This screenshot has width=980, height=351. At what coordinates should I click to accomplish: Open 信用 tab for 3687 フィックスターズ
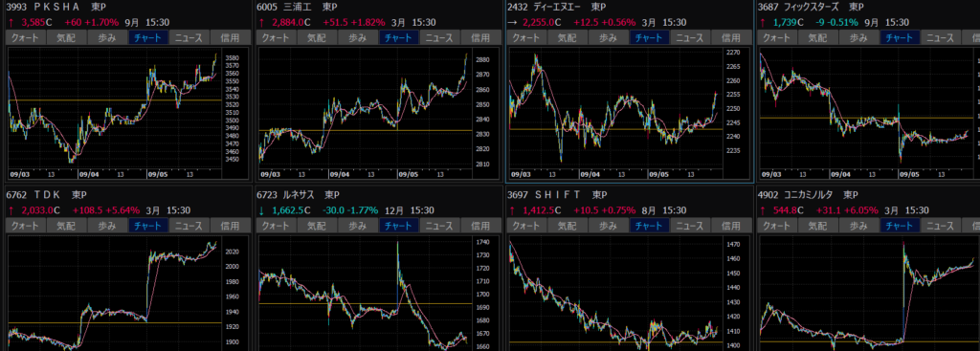[x=971, y=37]
